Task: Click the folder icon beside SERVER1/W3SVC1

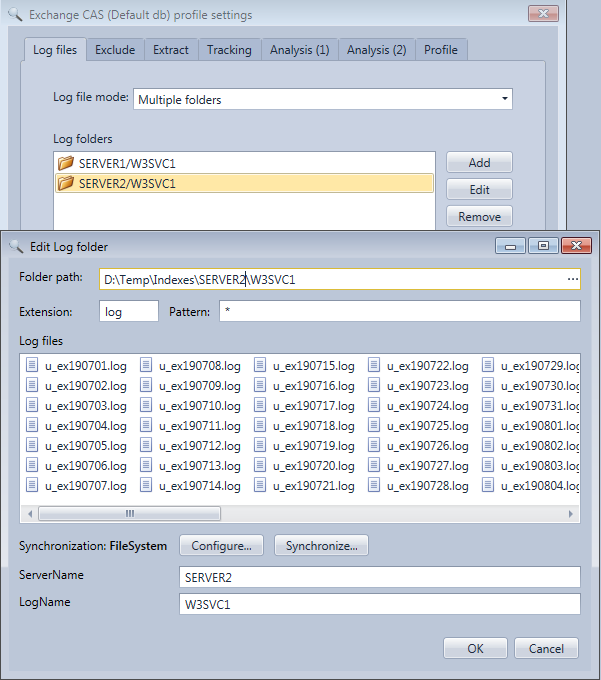Action: click(x=66, y=163)
